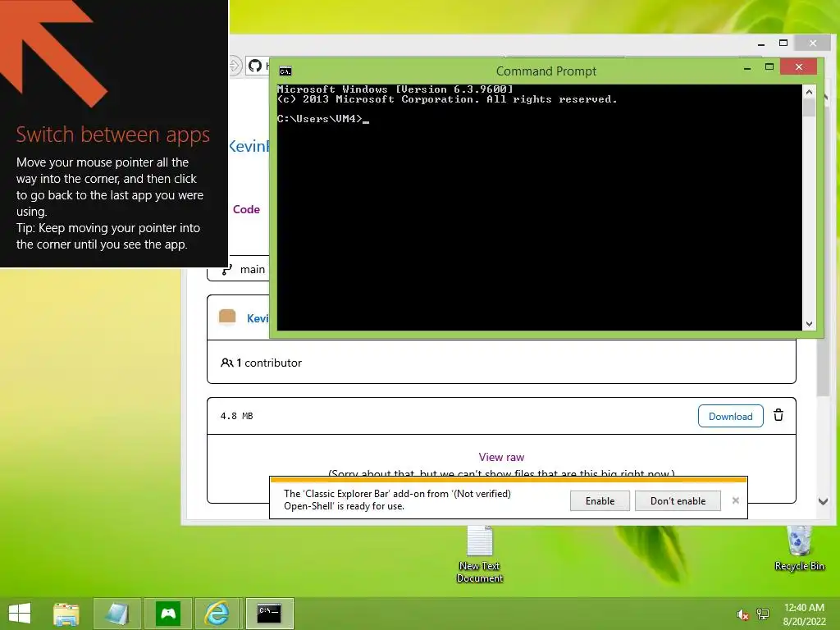Dismiss the add-on notification bar
840x630 pixels.
pyautogui.click(x=736, y=500)
